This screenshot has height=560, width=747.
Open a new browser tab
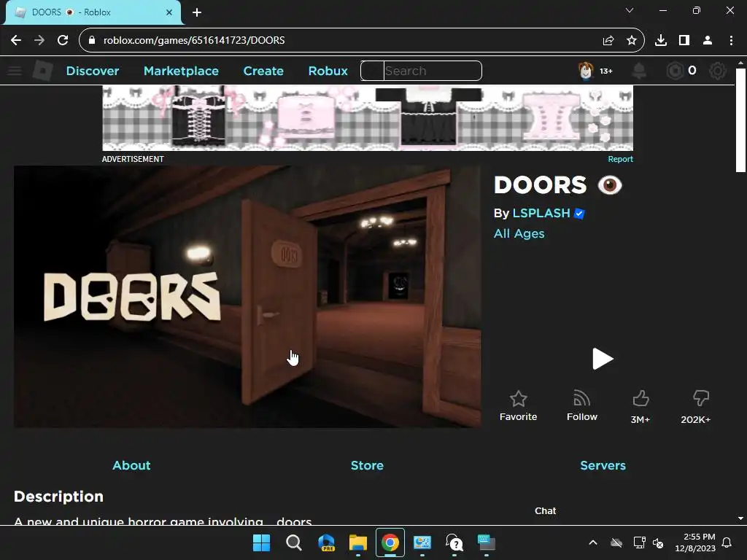coord(197,12)
